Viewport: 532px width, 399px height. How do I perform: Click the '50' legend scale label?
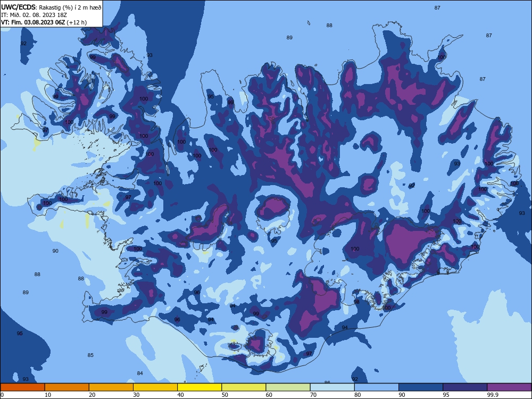225,395
